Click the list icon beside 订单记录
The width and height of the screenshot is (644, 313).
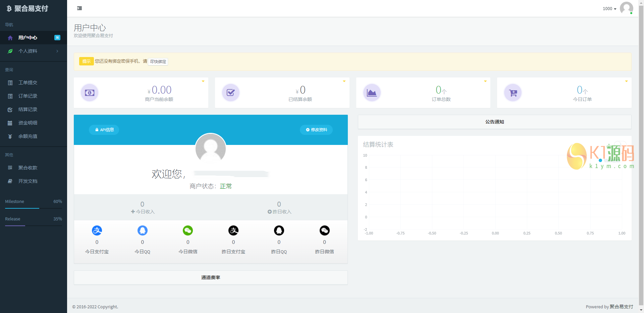point(10,96)
